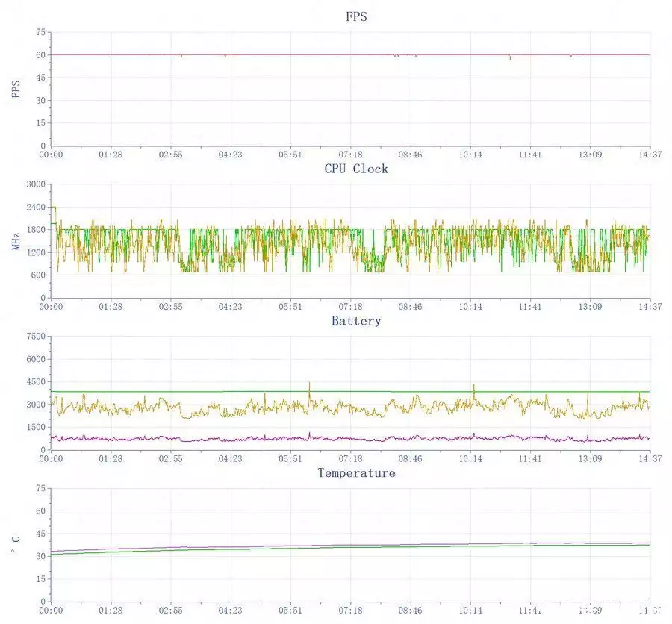672x624 pixels.
Task: Click the 60 tick on the FPS chart
Action: click(x=41, y=54)
